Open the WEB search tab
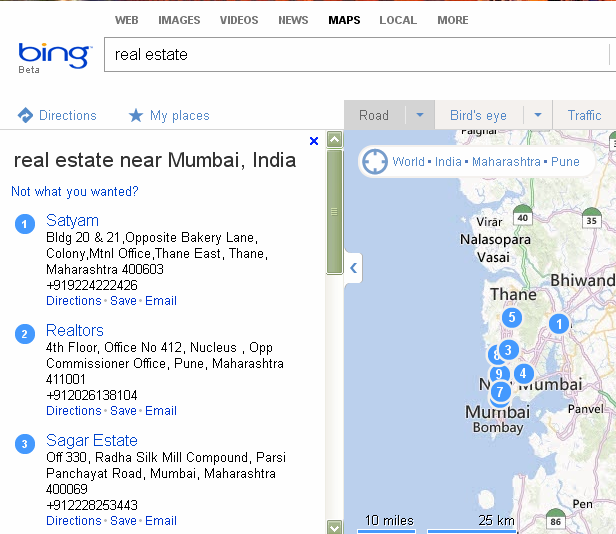Image resolution: width=616 pixels, height=534 pixels. 126,20
